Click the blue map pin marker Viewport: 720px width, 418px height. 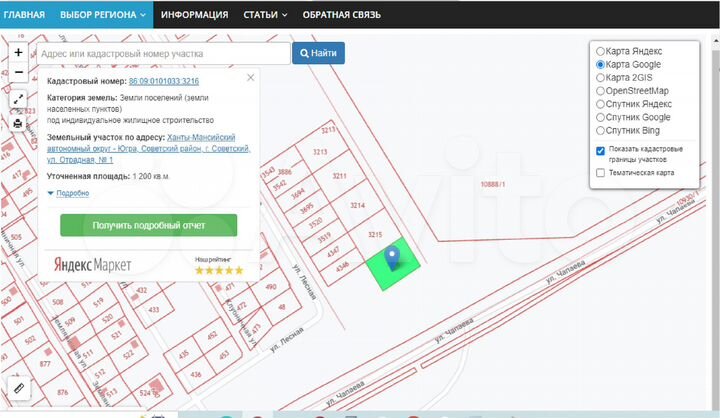(393, 258)
